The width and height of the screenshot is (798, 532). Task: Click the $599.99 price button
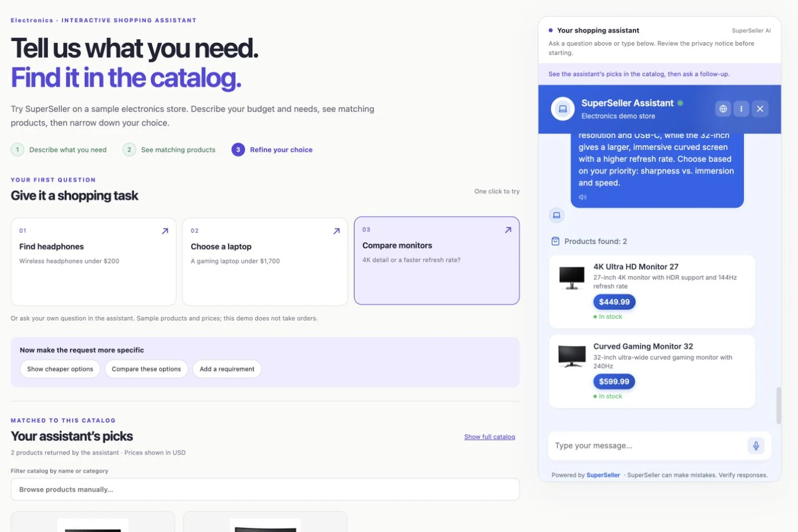pyautogui.click(x=614, y=382)
